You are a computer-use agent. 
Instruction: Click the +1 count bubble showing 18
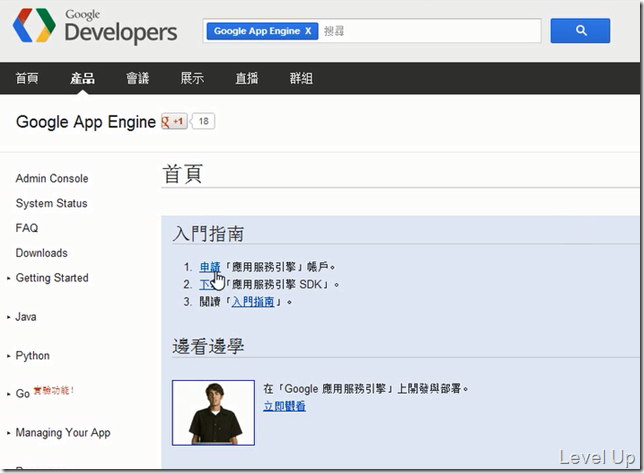203,121
